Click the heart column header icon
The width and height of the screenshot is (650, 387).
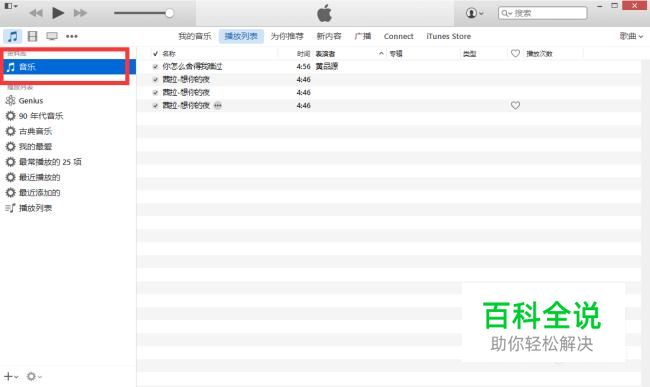515,53
